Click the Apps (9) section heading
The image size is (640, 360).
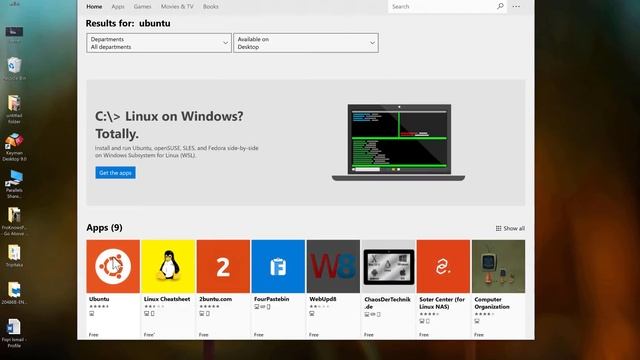pos(104,228)
